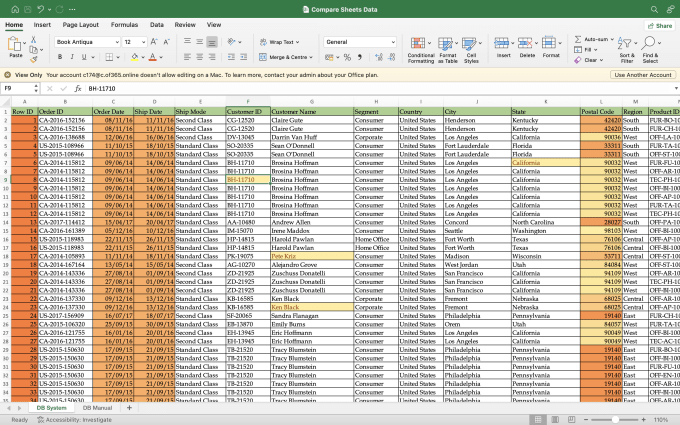Image resolution: width=680 pixels, height=425 pixels.
Task: Open the Data ribbon tab
Action: [157, 25]
